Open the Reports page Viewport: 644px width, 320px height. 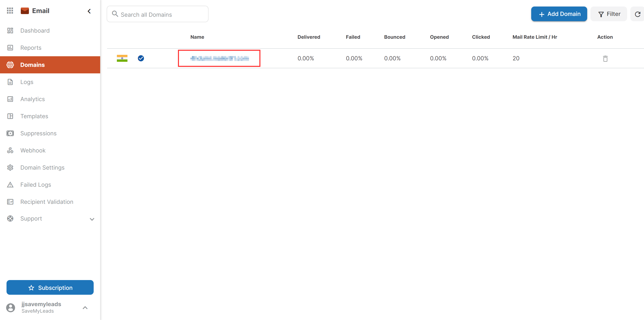pos(31,47)
